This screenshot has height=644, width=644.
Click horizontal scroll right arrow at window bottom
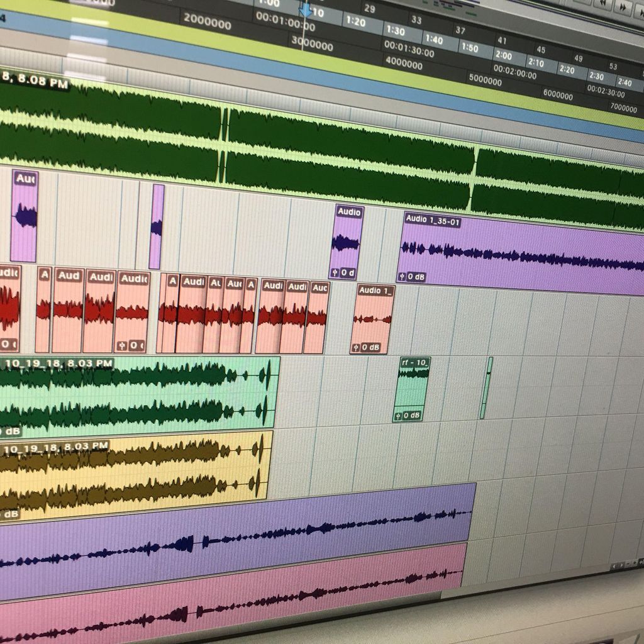(623, 565)
